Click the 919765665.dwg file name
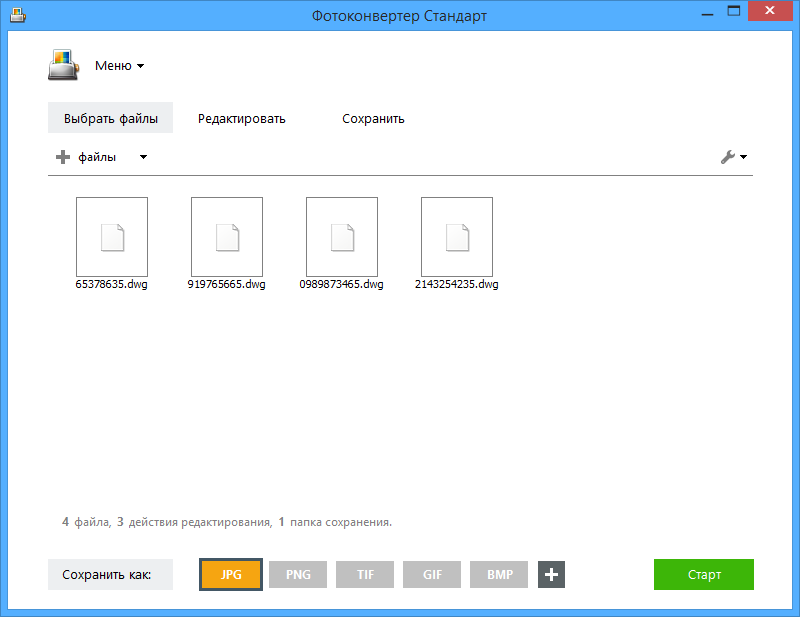This screenshot has height=617, width=800. tap(227, 284)
